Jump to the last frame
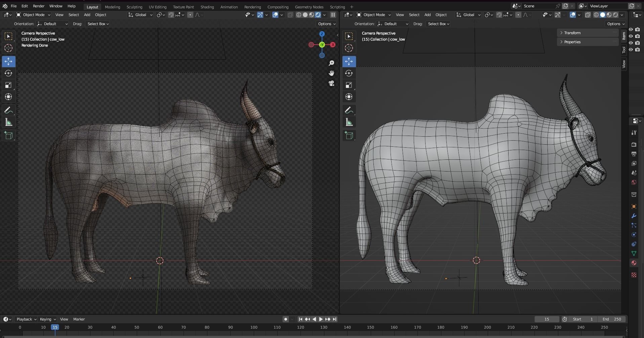 click(334, 319)
